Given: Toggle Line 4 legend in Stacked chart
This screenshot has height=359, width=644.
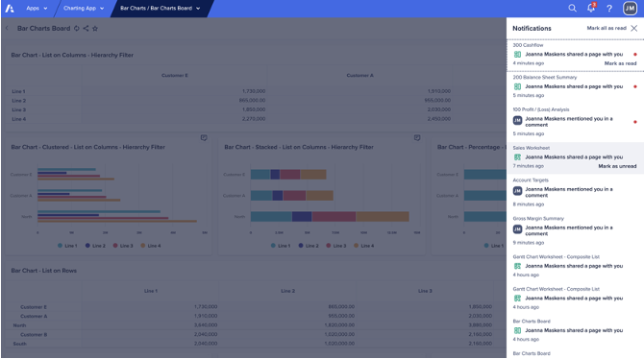Looking at the screenshot, I should (364, 246).
